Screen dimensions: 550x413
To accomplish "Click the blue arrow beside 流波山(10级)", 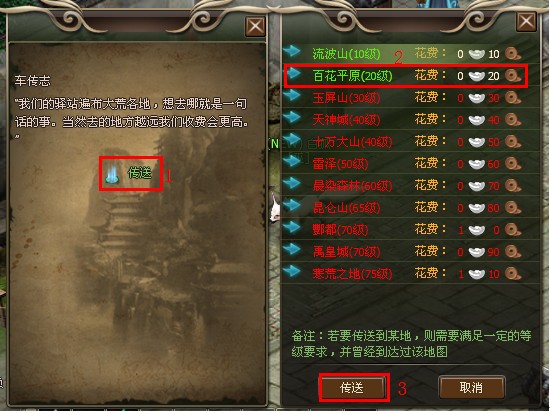I will (x=292, y=51).
